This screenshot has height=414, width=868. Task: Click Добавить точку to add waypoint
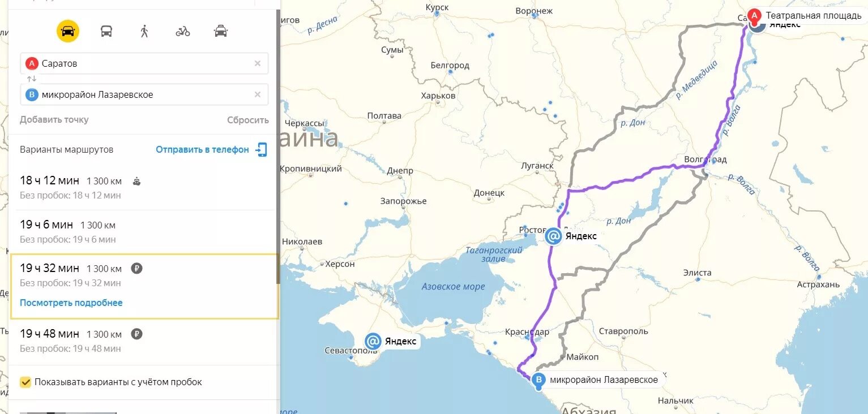click(x=54, y=120)
